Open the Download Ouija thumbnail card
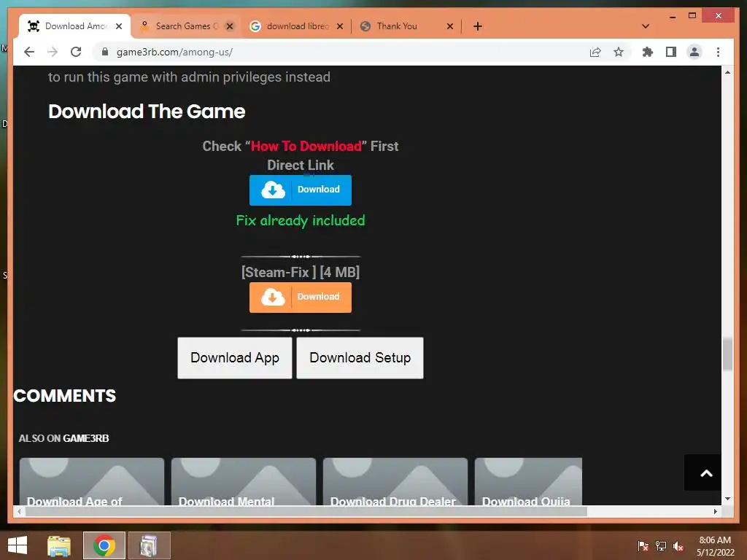747x560 pixels. pos(528,481)
